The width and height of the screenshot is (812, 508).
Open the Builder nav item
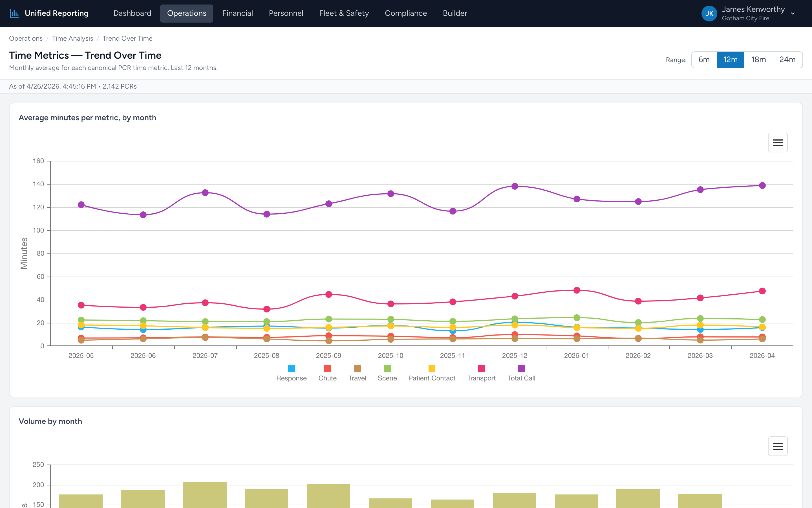click(x=455, y=14)
